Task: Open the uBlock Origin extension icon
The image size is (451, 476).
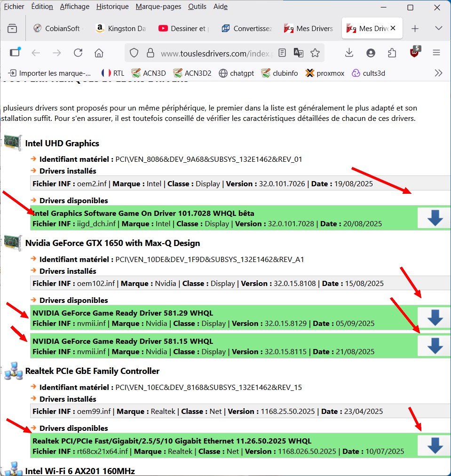Action: pos(414,53)
